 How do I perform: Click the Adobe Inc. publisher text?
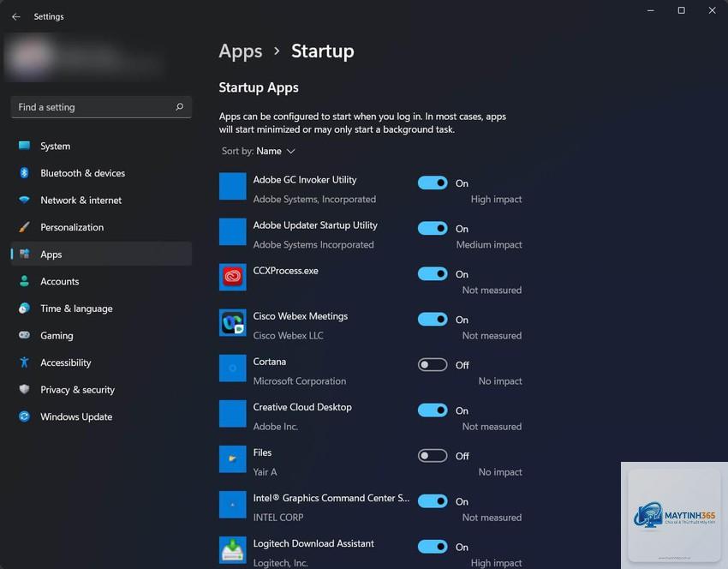[275, 427]
